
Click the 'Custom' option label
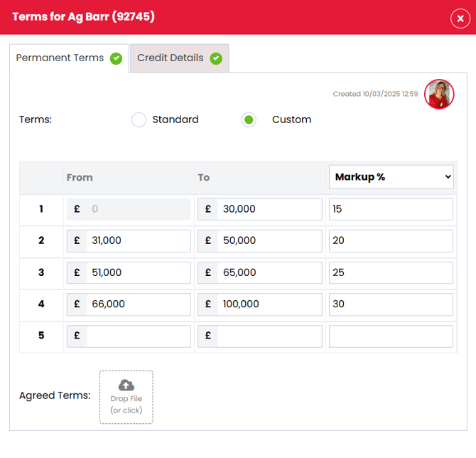click(292, 119)
